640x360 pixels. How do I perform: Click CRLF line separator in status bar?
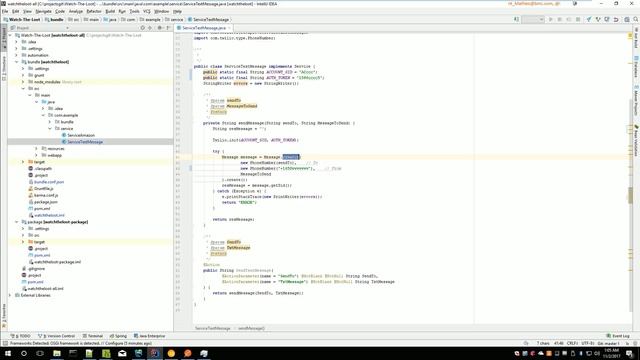pyautogui.click(x=572, y=343)
